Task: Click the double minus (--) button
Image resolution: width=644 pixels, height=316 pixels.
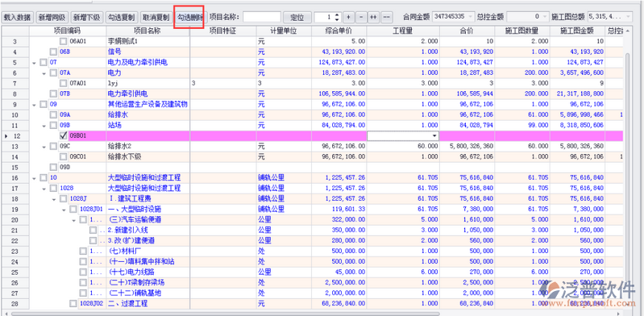Action: tap(387, 17)
